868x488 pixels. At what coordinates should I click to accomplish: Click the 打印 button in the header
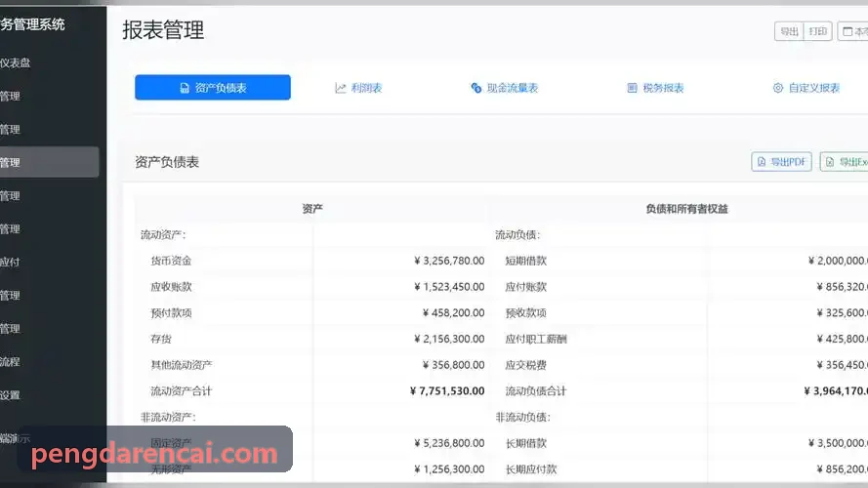[x=817, y=31]
